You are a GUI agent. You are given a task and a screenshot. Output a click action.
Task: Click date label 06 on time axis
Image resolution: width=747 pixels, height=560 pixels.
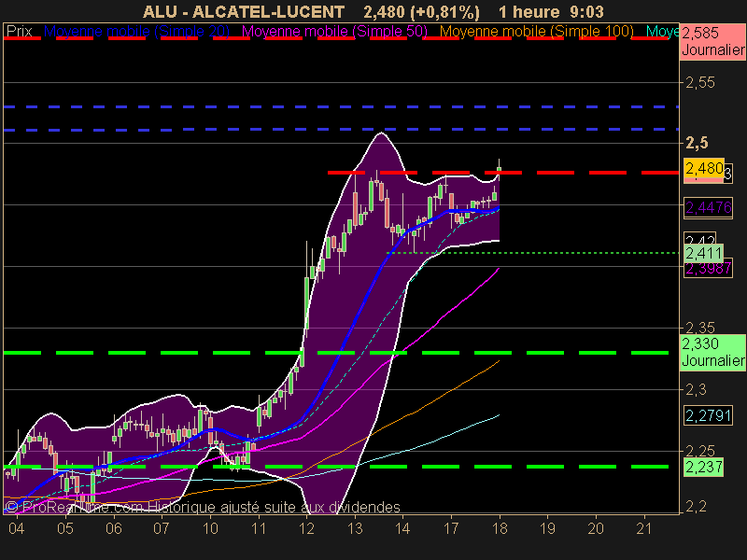[113, 528]
